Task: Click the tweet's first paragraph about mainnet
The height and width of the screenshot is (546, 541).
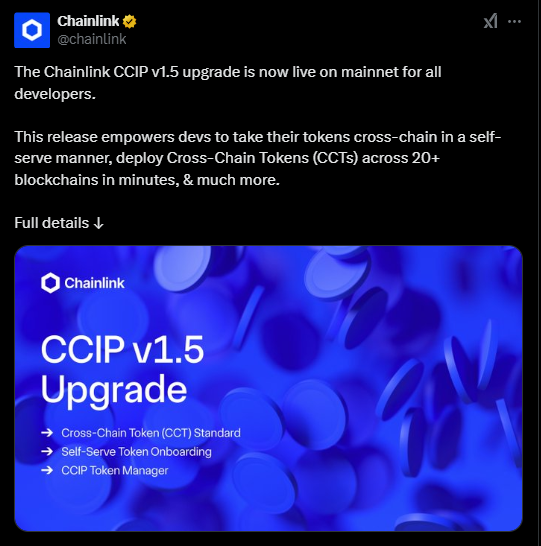Action: [x=228, y=83]
